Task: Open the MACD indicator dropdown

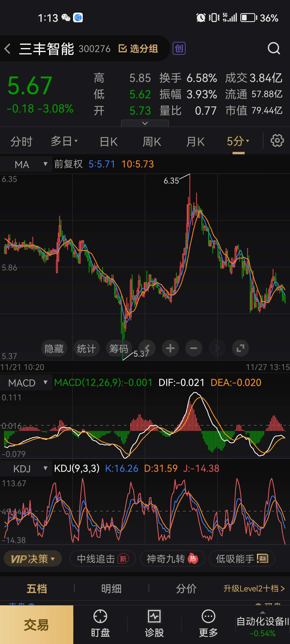Action: [26, 383]
